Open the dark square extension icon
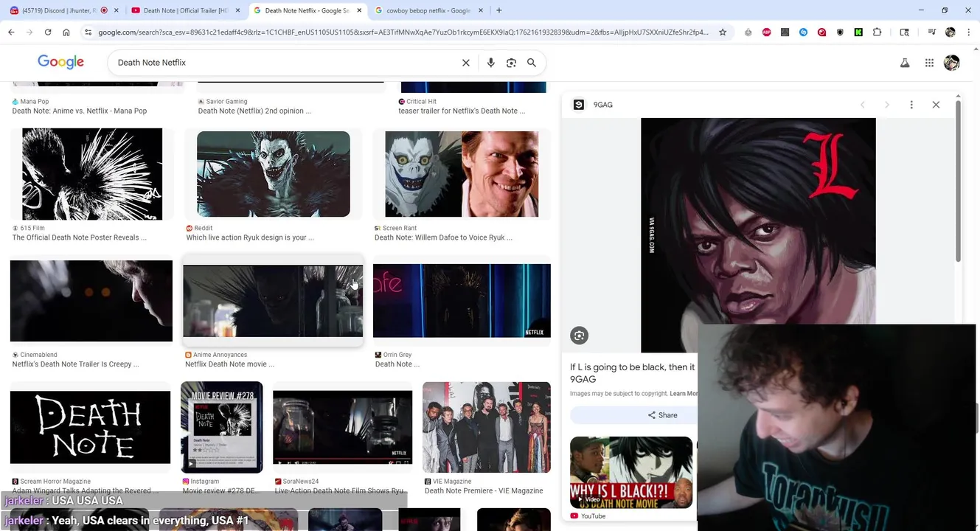This screenshot has height=531, width=980. 785,32
